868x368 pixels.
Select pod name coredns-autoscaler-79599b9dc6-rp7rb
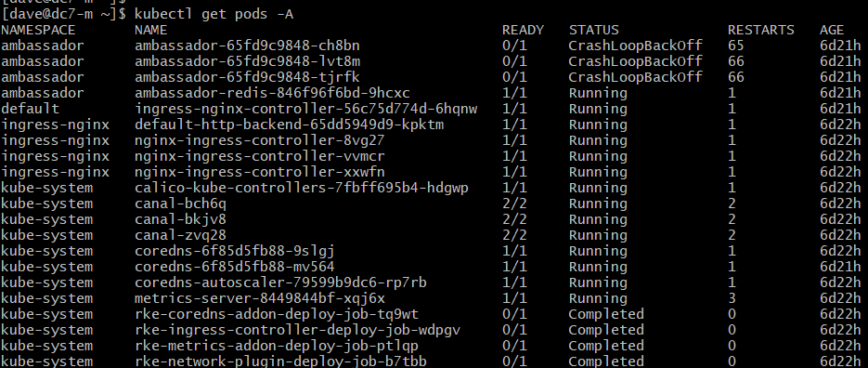(280, 283)
